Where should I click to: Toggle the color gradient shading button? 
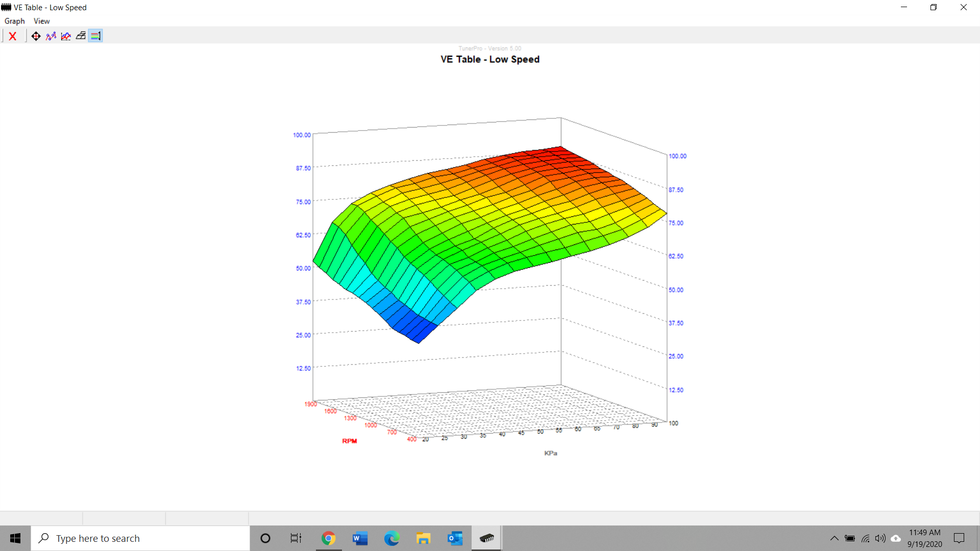pyautogui.click(x=95, y=36)
